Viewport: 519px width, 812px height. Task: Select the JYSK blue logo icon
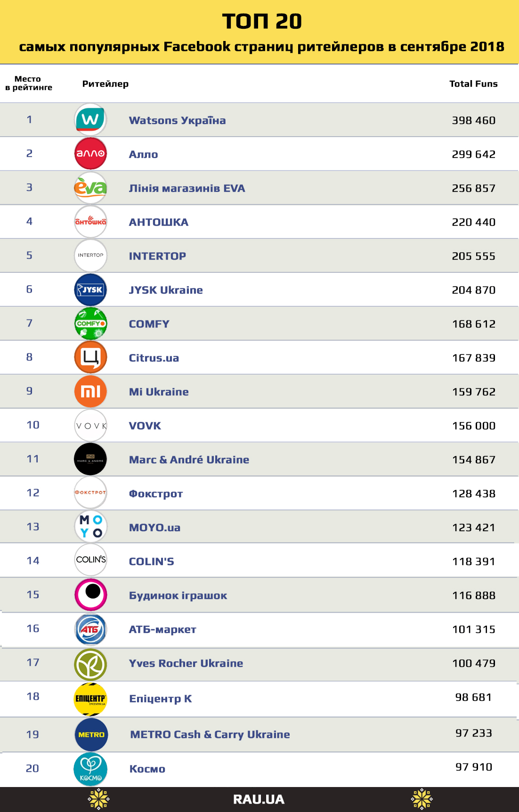click(90, 289)
